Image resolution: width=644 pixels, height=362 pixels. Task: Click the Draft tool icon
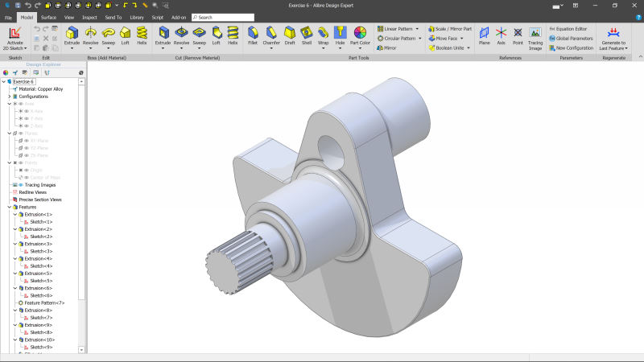pos(289,36)
